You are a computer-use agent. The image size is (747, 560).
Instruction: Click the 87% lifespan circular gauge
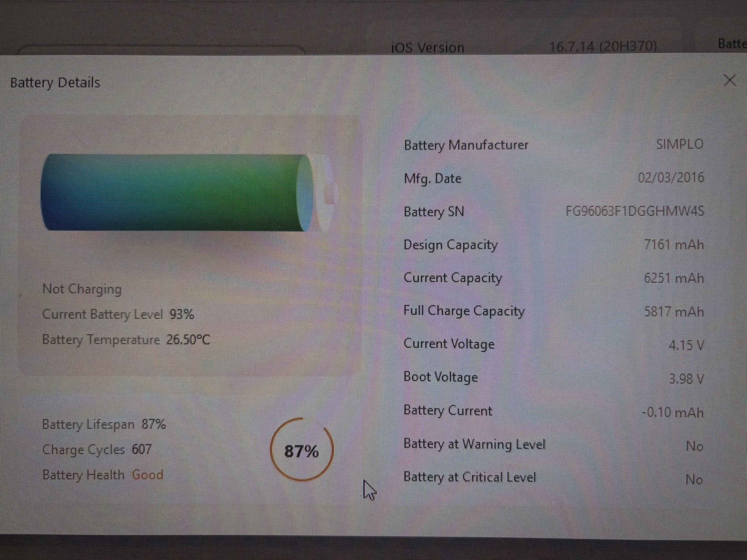coord(302,450)
